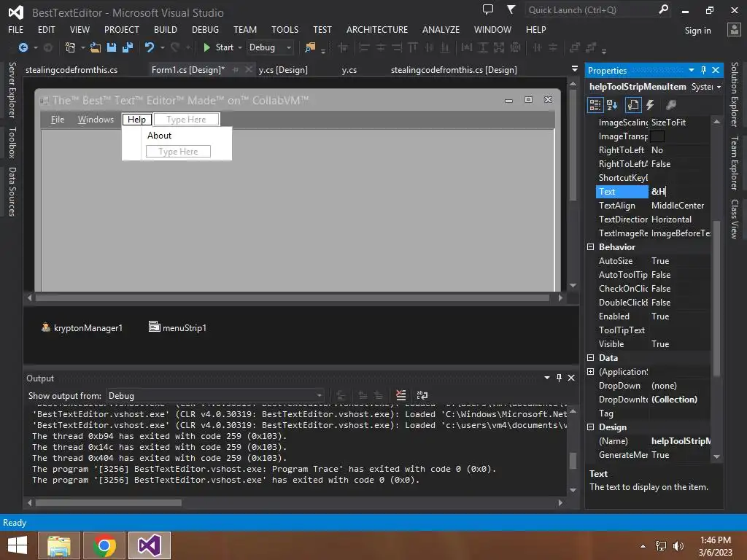Show Events with lightning bolt icon
747x560 pixels.
tap(650, 105)
